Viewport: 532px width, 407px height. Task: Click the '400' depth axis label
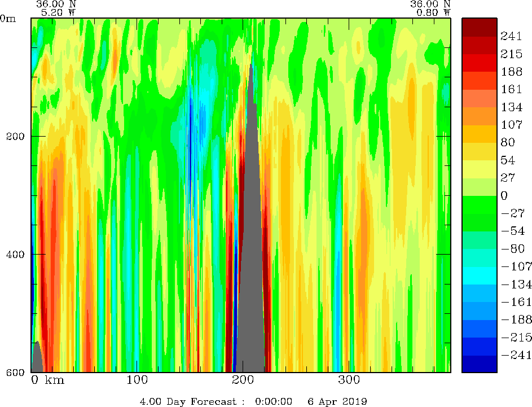point(15,254)
